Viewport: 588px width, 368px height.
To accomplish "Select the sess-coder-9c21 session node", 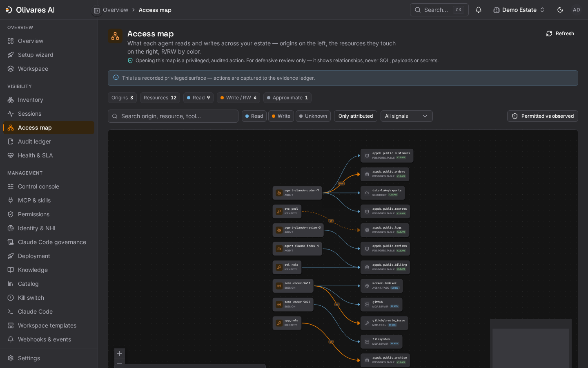I will pyautogui.click(x=293, y=304).
